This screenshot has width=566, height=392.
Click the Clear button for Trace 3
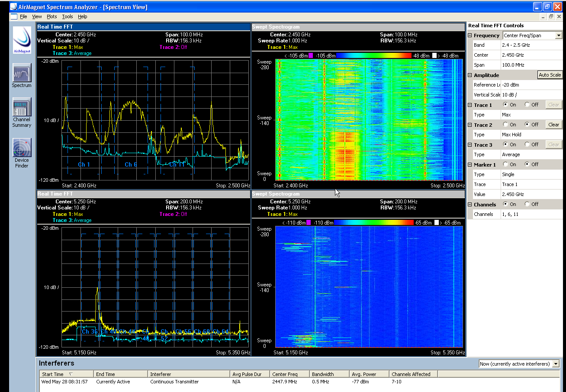(553, 145)
